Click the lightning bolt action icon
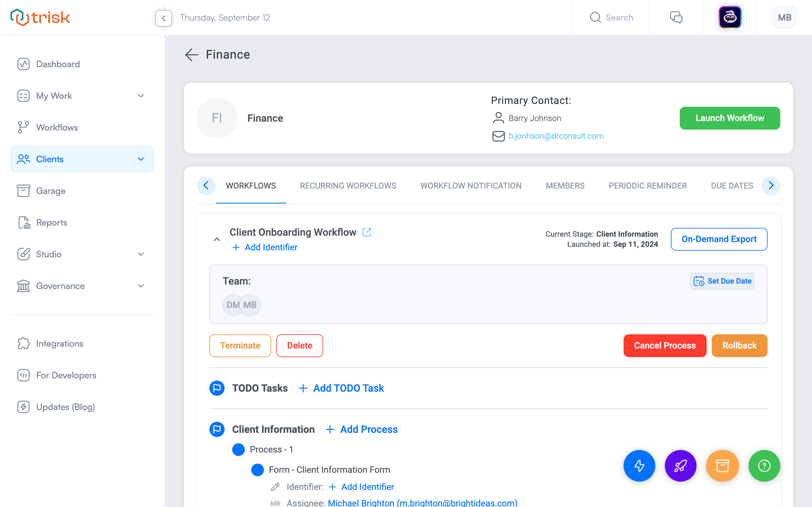 point(639,465)
